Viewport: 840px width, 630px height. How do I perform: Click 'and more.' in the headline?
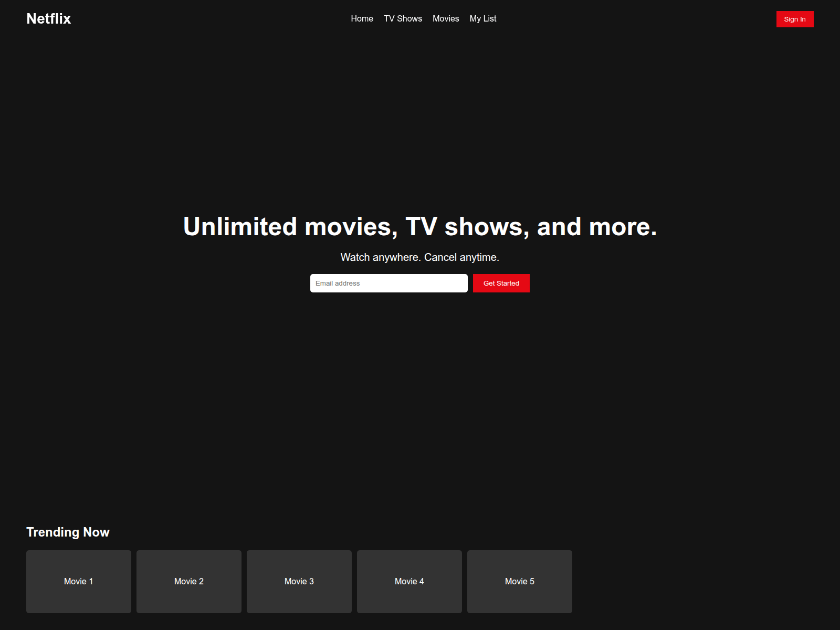(597, 227)
